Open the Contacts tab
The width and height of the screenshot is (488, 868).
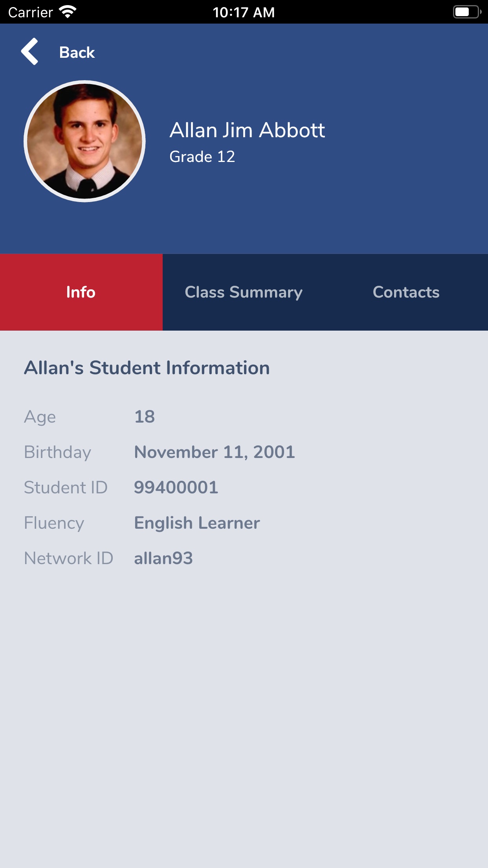pyautogui.click(x=406, y=292)
